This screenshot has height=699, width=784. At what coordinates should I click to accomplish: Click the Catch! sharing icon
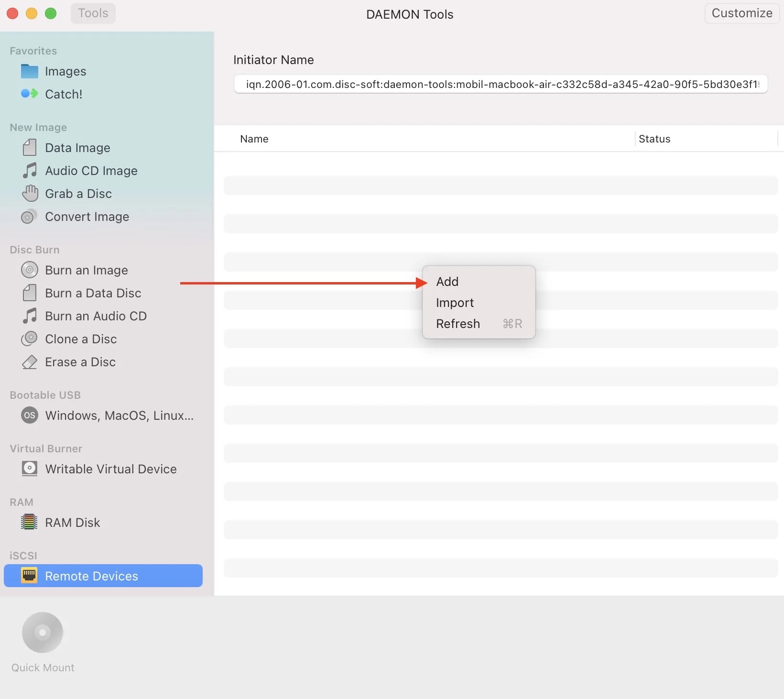29,94
